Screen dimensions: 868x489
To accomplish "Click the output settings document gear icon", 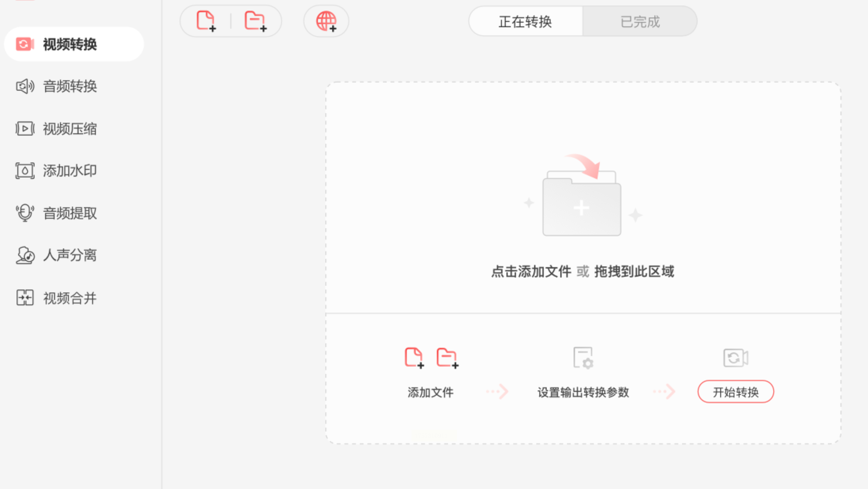I will pyautogui.click(x=583, y=358).
